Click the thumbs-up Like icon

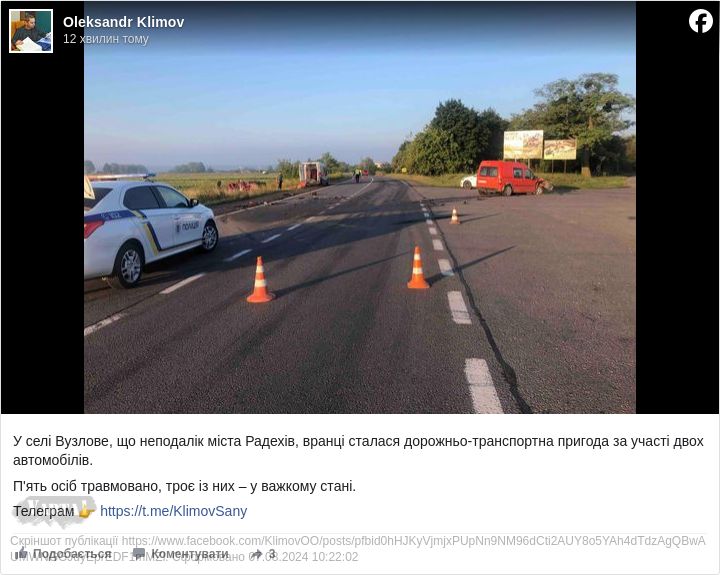pos(21,552)
